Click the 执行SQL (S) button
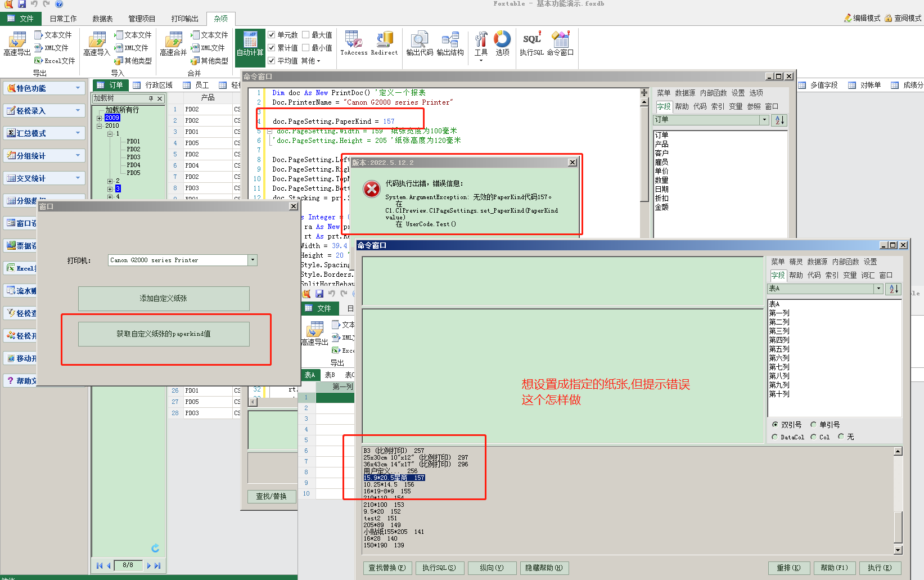This screenshot has width=924, height=580. pyautogui.click(x=439, y=568)
